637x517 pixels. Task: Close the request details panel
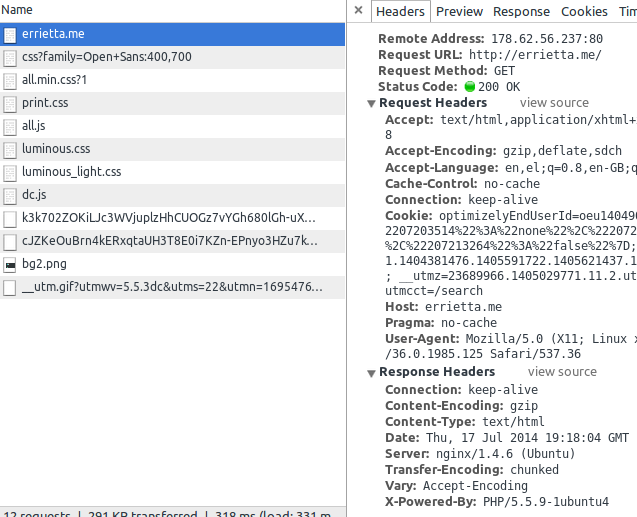(x=358, y=11)
